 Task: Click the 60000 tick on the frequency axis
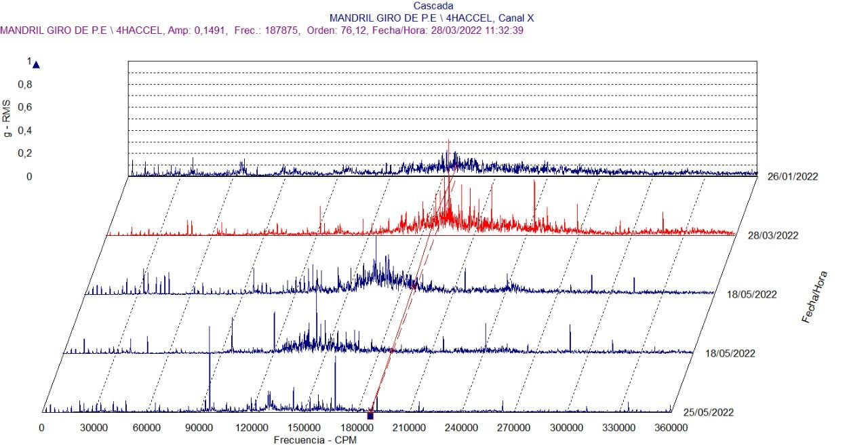point(146,428)
